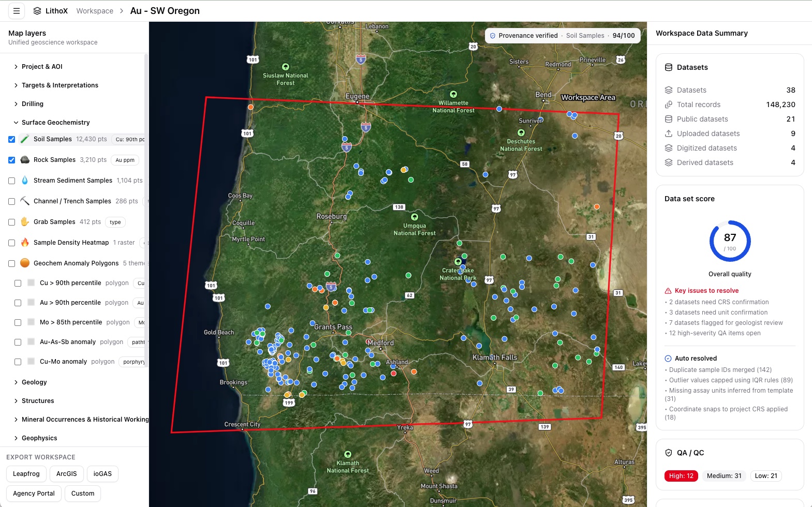Open the Custom export option
Viewport: 812px width, 507px height.
tap(83, 494)
